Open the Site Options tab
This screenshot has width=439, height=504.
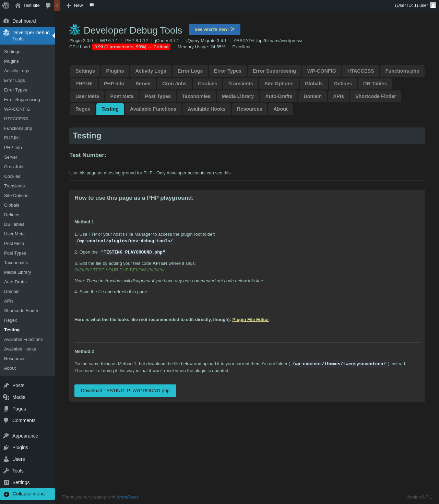pyautogui.click(x=279, y=84)
